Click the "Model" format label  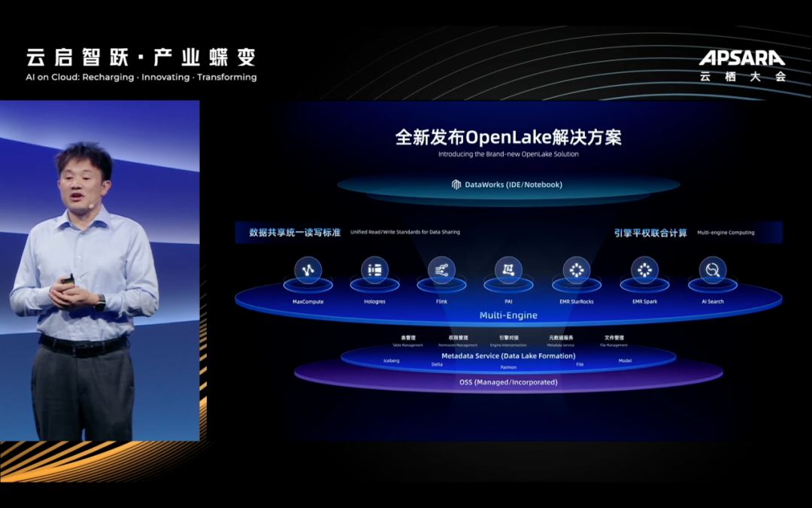pos(625,360)
